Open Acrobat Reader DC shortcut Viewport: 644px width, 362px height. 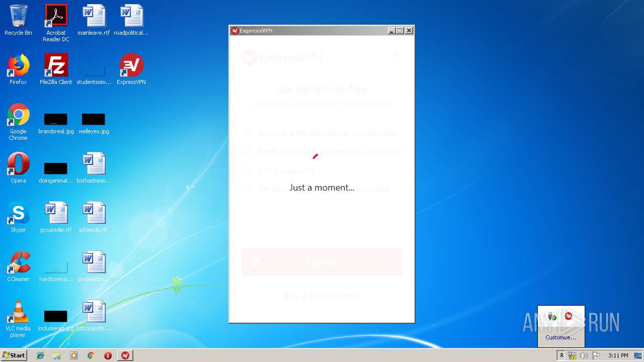[56, 23]
